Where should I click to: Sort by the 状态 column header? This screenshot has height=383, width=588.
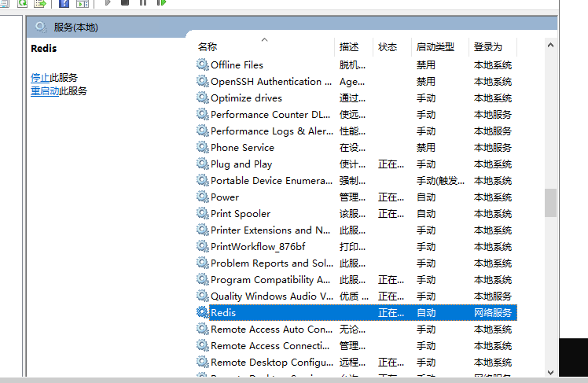[392, 47]
